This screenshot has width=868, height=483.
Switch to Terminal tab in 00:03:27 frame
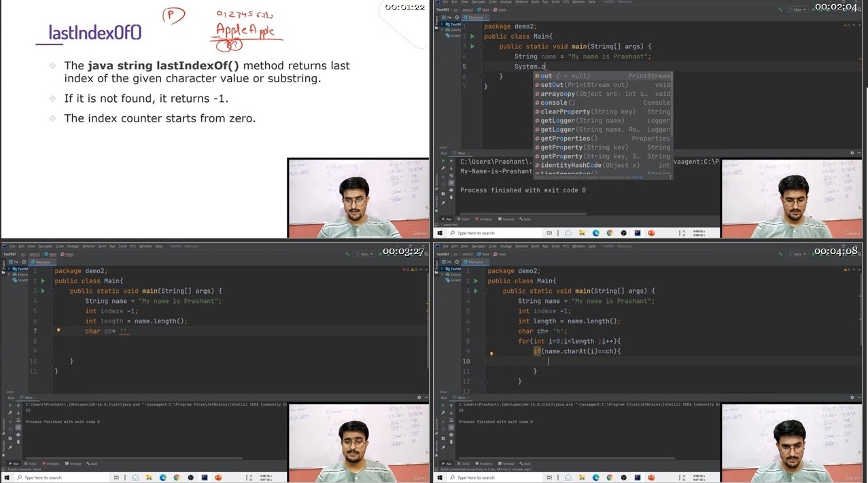[73, 464]
